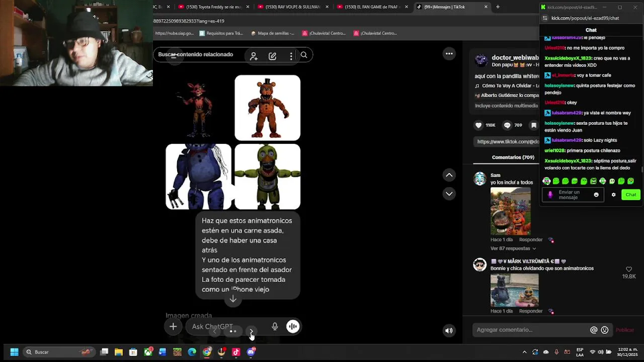The image size is (644, 362).
Task: Open TikTok app icon in taskbar
Action: (236, 352)
